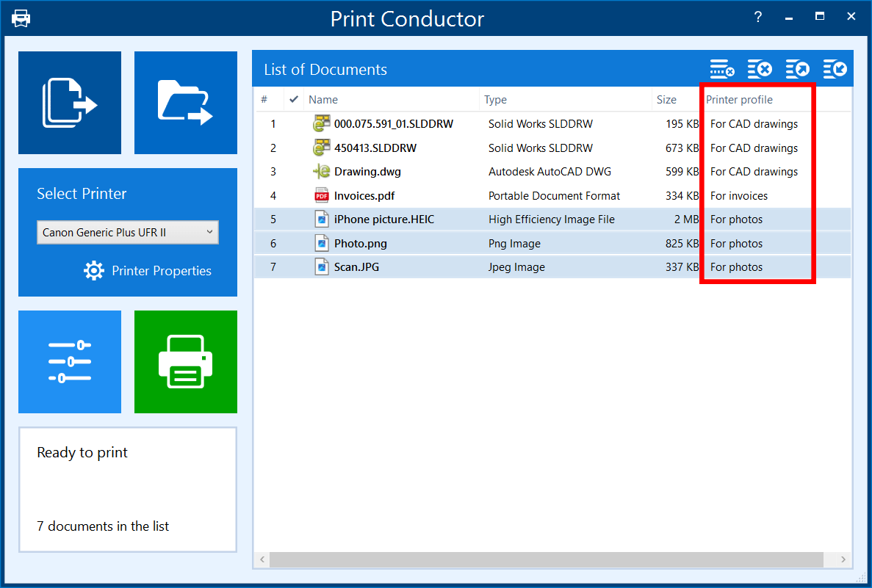This screenshot has height=588, width=872.
Task: Open help via the question mark icon
Action: pyautogui.click(x=757, y=18)
